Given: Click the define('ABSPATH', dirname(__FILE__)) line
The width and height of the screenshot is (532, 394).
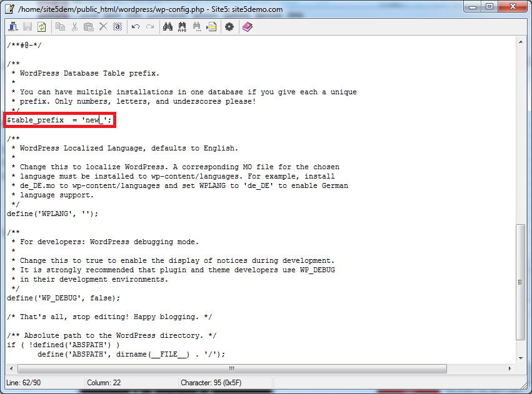Looking at the screenshot, I should [x=131, y=355].
